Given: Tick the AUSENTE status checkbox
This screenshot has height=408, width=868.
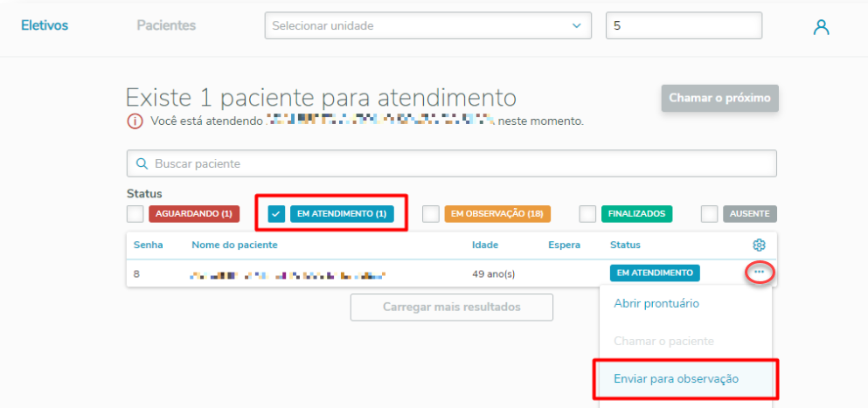Looking at the screenshot, I should click(709, 214).
